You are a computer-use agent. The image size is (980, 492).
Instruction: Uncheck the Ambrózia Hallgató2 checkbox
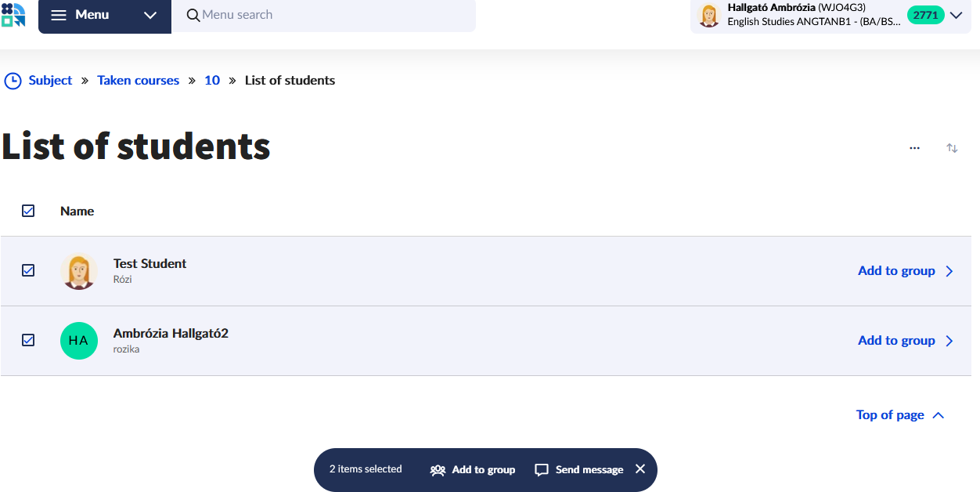[28, 340]
